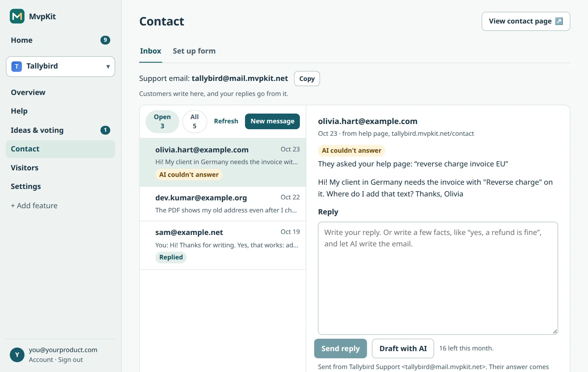The width and height of the screenshot is (588, 372).
Task: Click the reply box resize handle
Action: [x=555, y=331]
